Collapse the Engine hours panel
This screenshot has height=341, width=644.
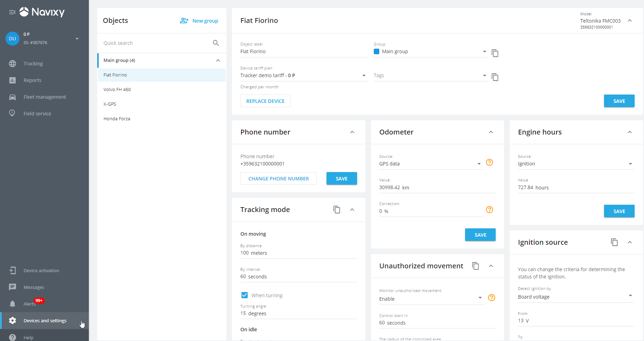629,132
